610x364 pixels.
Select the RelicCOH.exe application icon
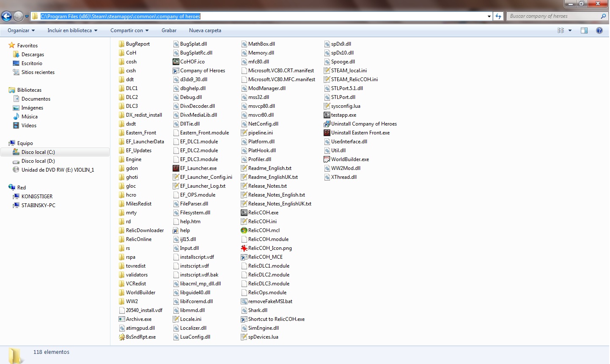(244, 213)
